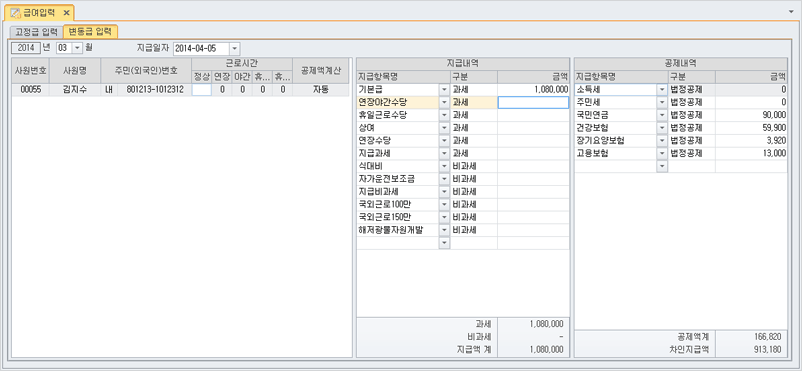Click the 연장 overtime hours cell
802x371 pixels.
pos(221,90)
